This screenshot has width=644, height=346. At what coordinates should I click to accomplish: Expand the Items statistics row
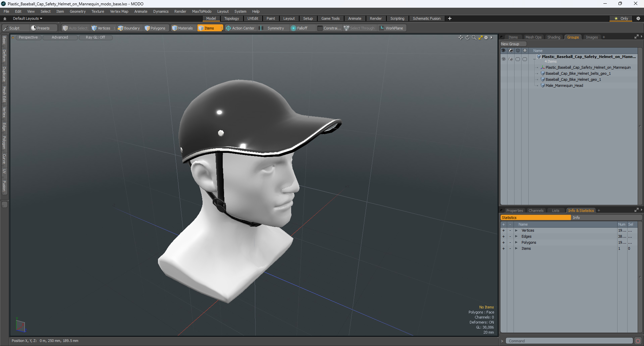pos(517,248)
